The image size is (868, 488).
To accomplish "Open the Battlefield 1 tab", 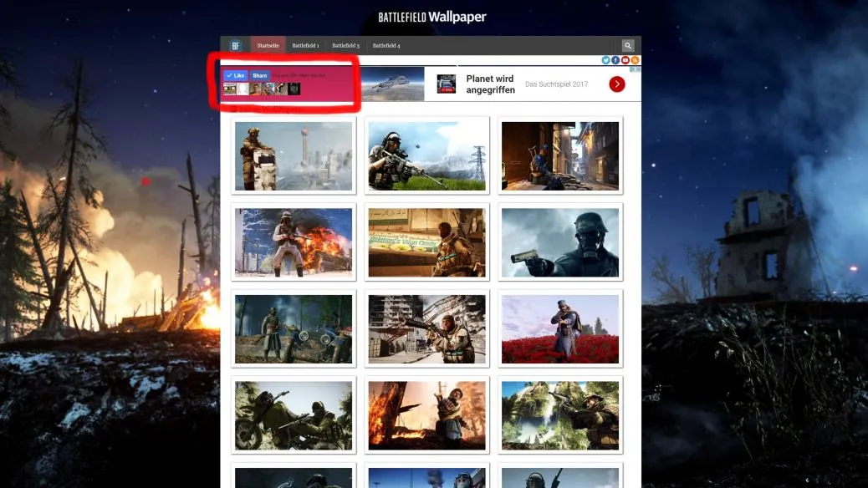I will 305,46.
